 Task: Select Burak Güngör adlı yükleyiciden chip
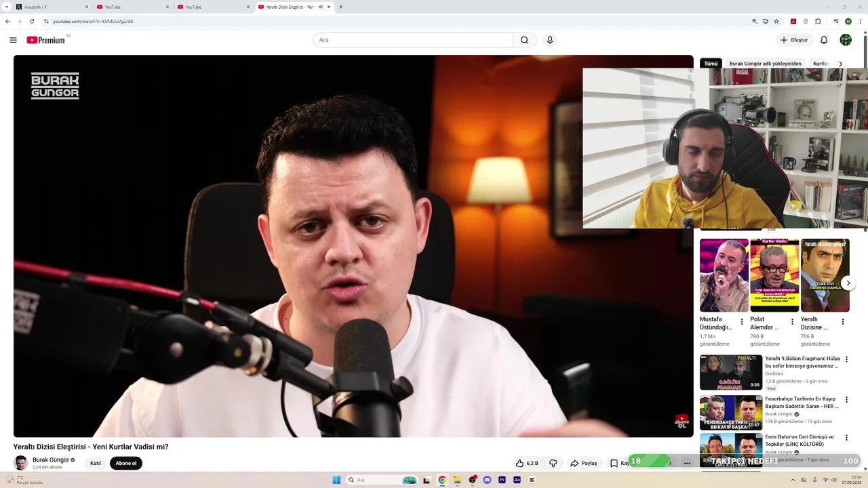pyautogui.click(x=765, y=64)
